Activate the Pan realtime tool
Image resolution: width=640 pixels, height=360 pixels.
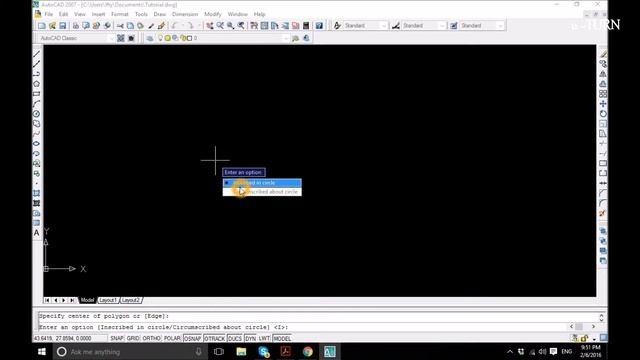[x=210, y=26]
